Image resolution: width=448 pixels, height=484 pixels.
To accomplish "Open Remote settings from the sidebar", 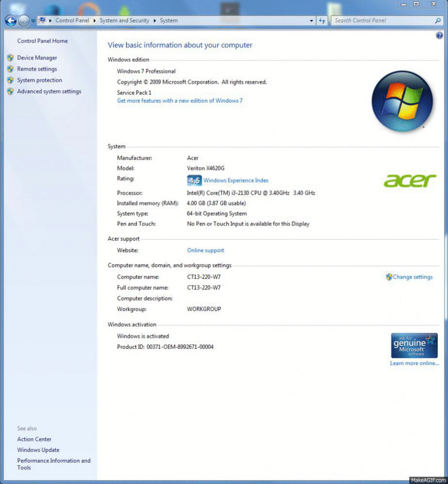I will coord(37,69).
